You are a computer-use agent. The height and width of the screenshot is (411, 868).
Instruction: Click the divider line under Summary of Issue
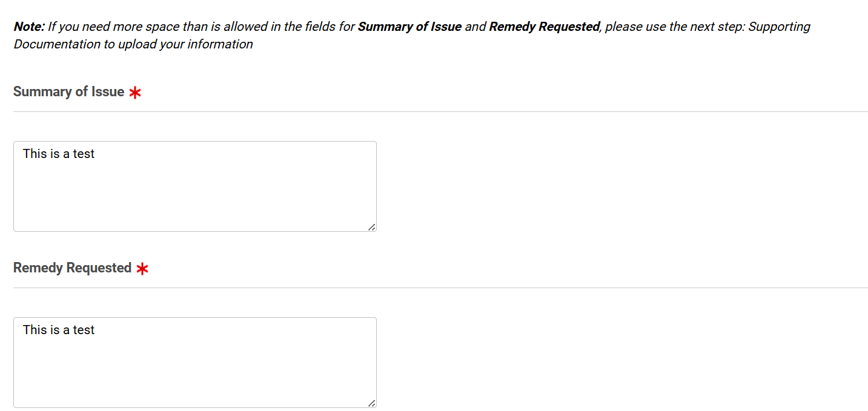440,112
